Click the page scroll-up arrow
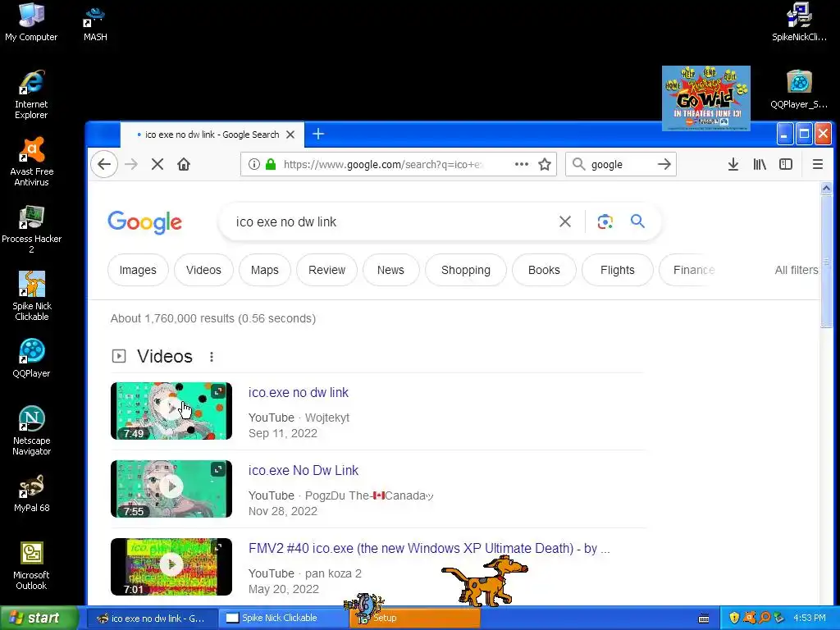This screenshot has width=840, height=630. tap(826, 188)
